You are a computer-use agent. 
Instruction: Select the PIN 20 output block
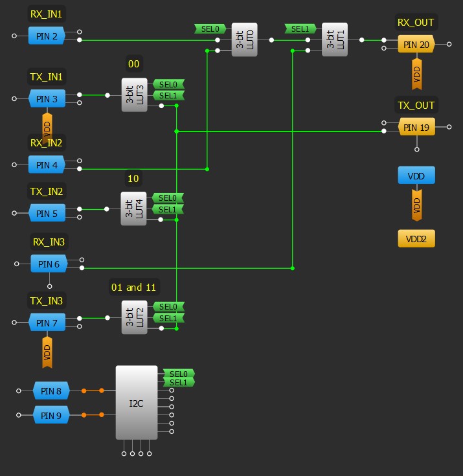(416, 45)
